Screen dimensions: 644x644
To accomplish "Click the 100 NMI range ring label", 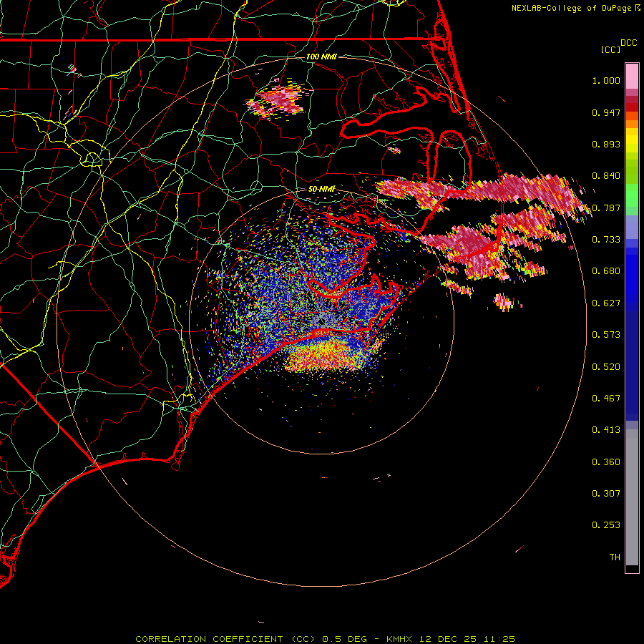I will tap(321, 57).
